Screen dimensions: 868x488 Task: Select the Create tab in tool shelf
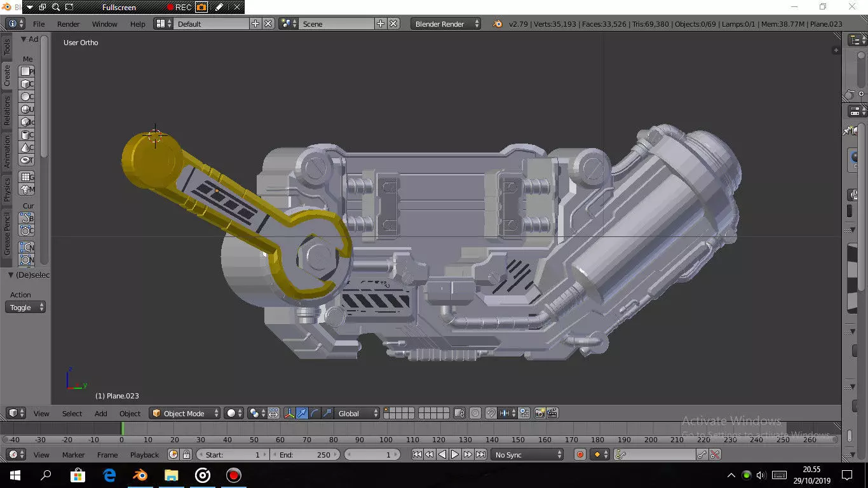[x=7, y=75]
